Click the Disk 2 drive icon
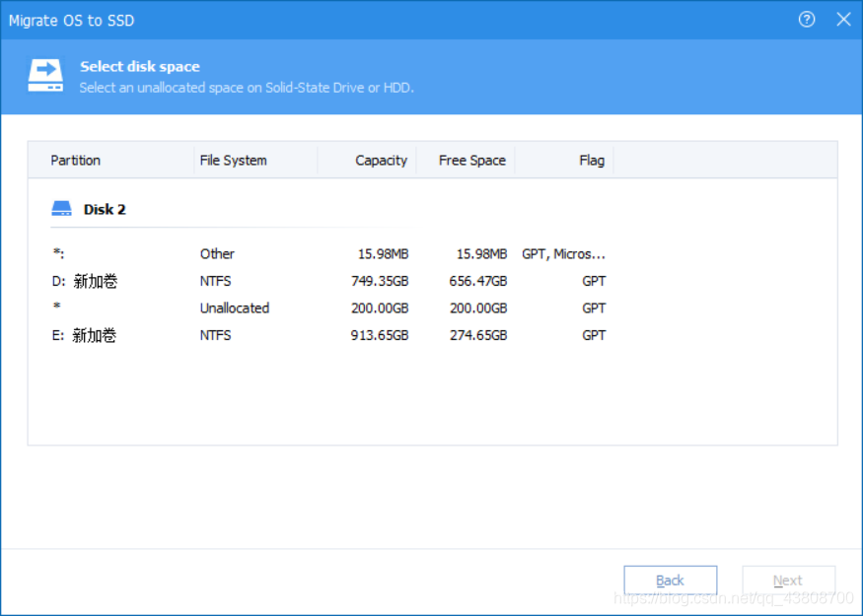The height and width of the screenshot is (616, 863). [x=61, y=208]
